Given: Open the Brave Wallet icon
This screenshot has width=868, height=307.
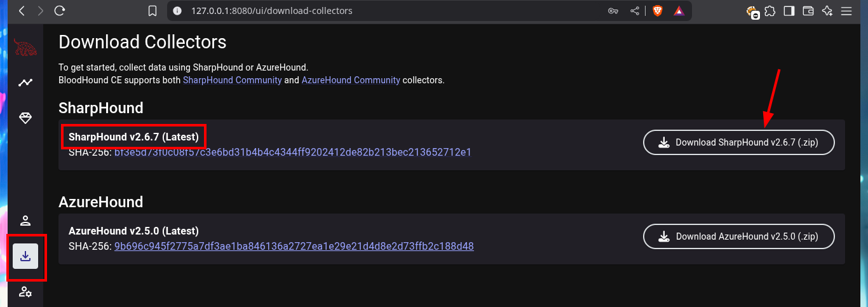Looking at the screenshot, I should coord(808,11).
